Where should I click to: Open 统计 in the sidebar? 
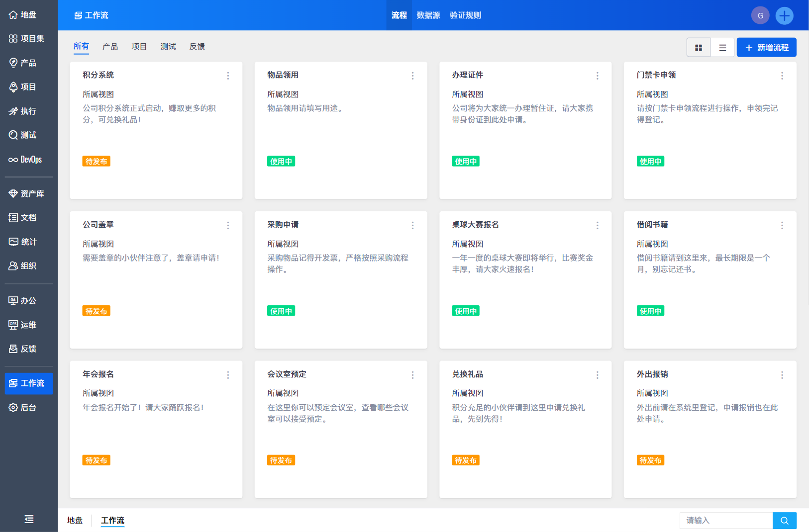coord(22,242)
